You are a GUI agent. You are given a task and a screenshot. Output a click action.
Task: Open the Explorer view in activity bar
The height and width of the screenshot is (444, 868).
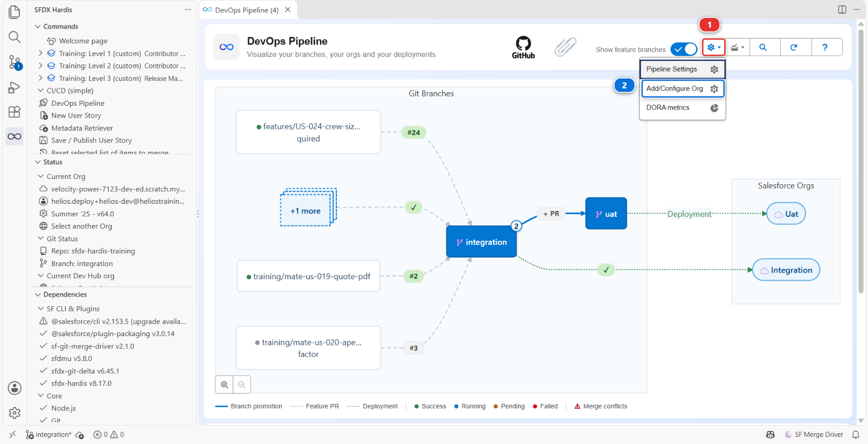point(15,12)
